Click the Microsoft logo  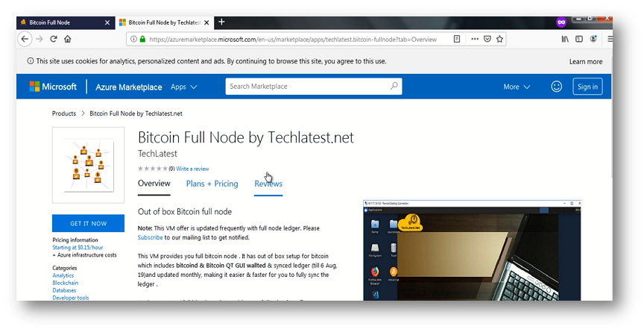(x=53, y=87)
